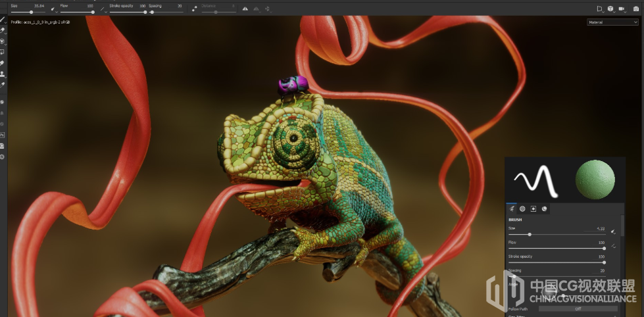Viewport: 644px width, 317px height.
Task: Switch to the Material sphere tab icon
Action: click(x=544, y=208)
